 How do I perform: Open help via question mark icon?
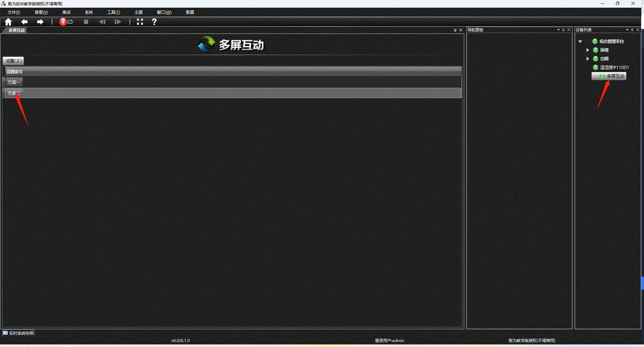[154, 22]
